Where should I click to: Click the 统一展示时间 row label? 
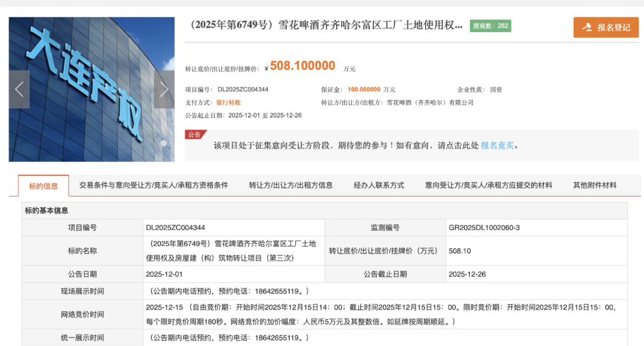coord(82,338)
